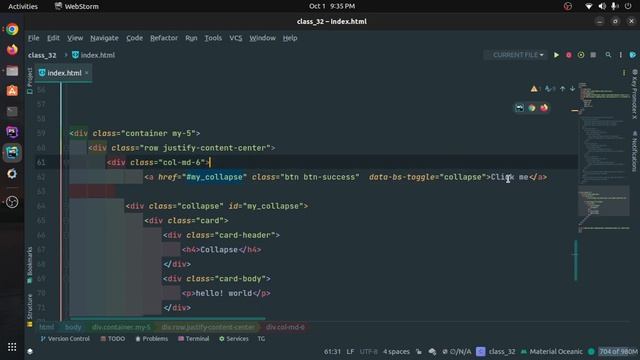
Task: Open View menu
Action: coord(75,38)
